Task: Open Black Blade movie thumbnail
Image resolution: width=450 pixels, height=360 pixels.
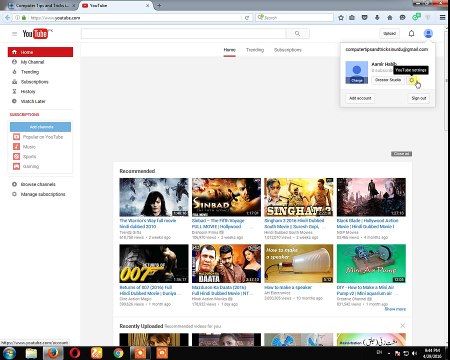Action: (x=371, y=197)
